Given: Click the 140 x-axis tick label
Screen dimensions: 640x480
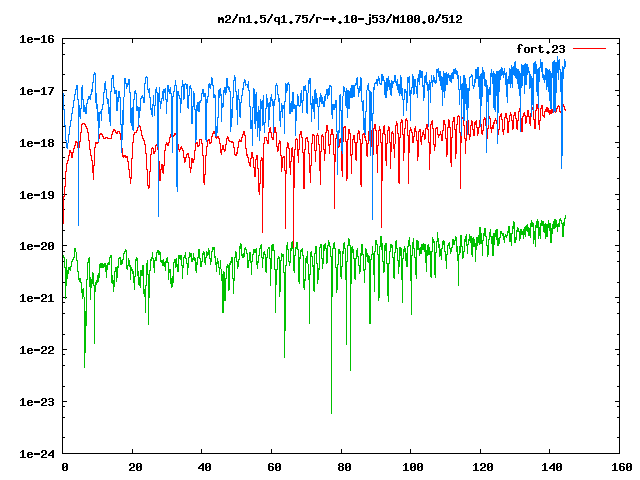Looking at the screenshot, I should pyautogui.click(x=552, y=467).
